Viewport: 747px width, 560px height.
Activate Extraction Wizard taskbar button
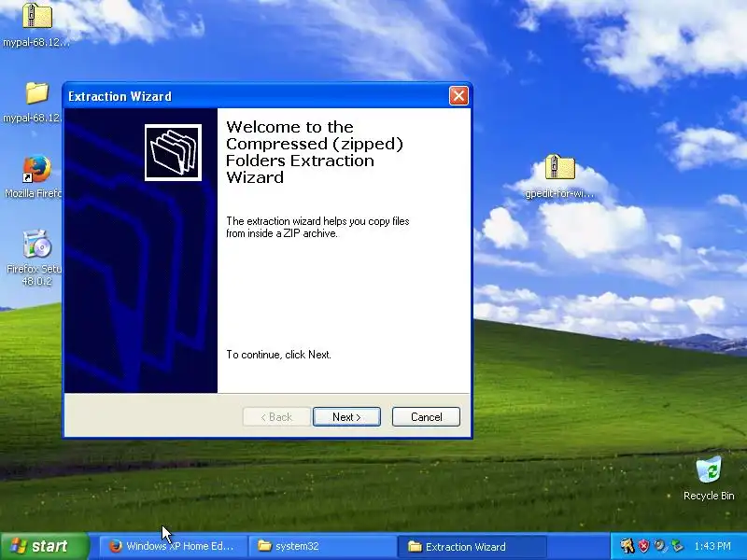click(472, 546)
